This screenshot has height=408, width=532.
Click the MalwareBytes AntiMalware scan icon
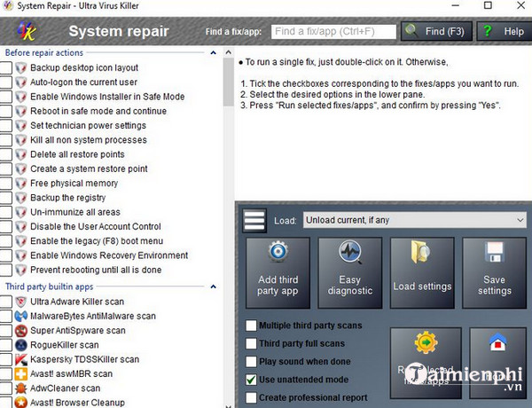[21, 316]
